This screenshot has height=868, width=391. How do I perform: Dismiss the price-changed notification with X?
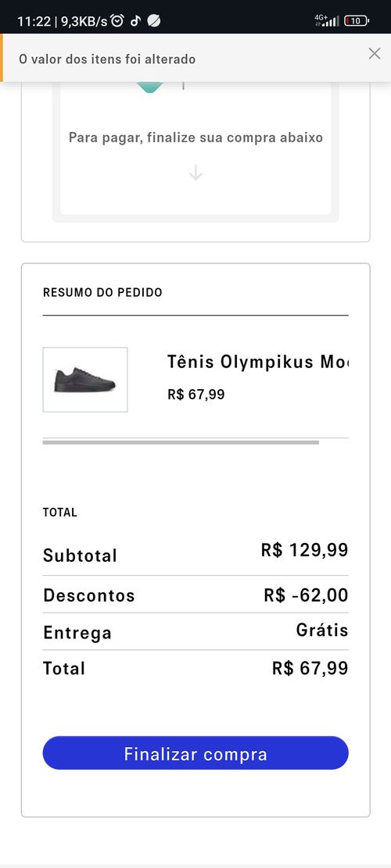[x=375, y=54]
